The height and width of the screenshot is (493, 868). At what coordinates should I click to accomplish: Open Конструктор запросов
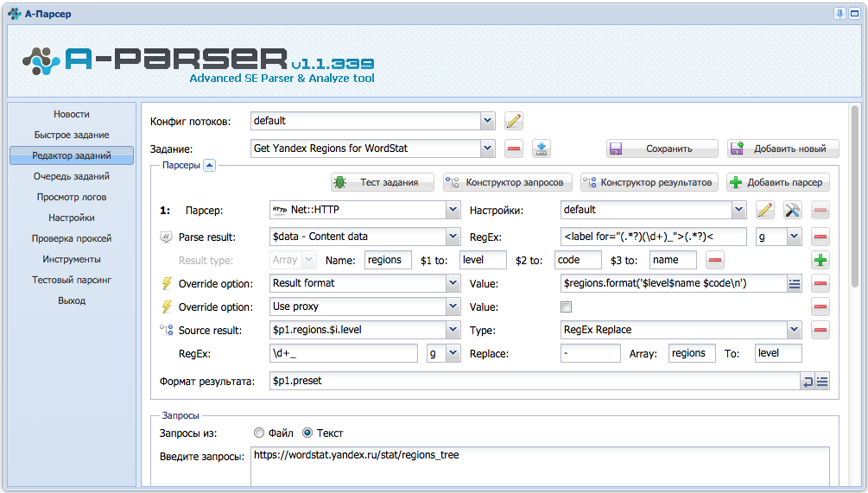[x=507, y=182]
